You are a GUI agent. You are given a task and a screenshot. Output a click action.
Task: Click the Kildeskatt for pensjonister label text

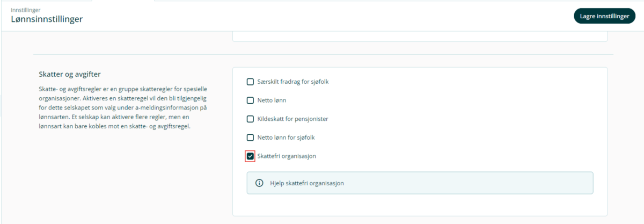pos(294,119)
